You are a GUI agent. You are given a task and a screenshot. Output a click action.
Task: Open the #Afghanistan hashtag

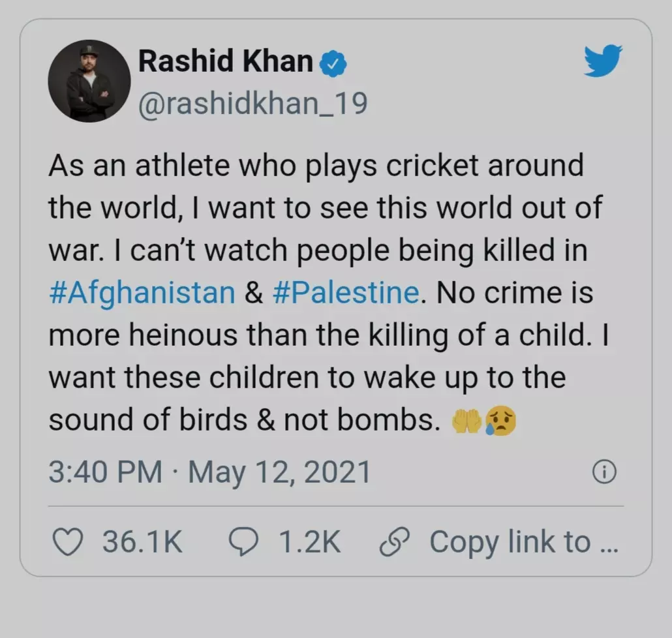pyautogui.click(x=142, y=293)
